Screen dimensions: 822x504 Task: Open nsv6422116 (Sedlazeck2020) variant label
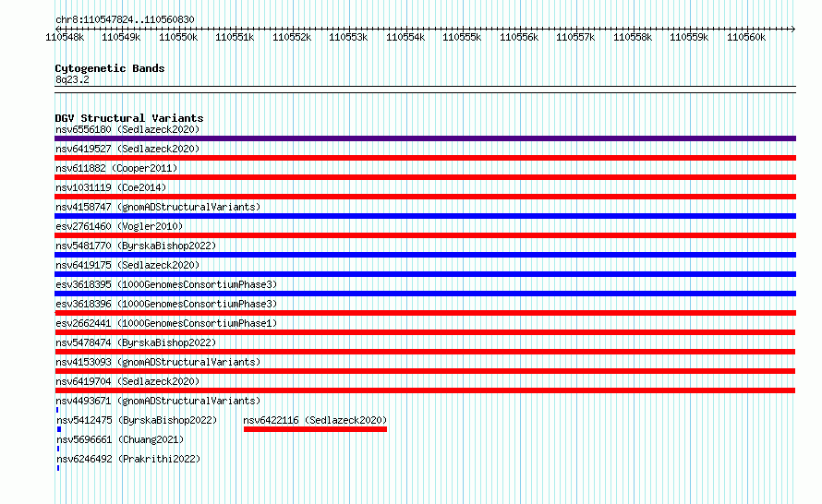[315, 420]
